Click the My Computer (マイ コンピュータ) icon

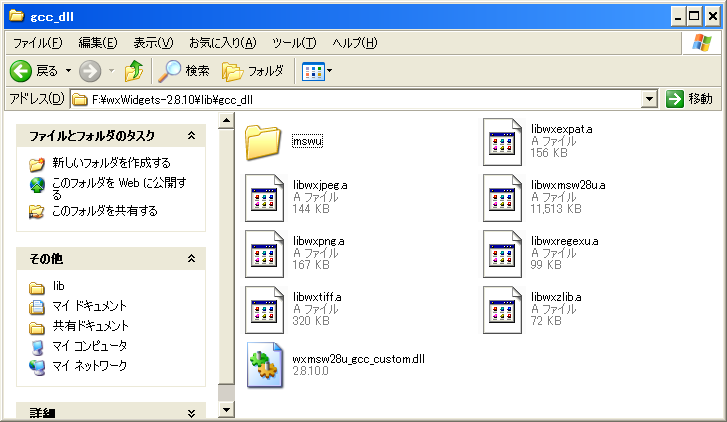37,347
